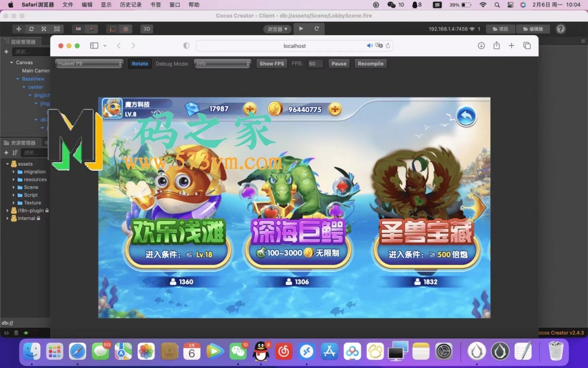Image resolution: width=588 pixels, height=368 pixels.
Task: Click the plus button beside coins 96440775
Action: [x=335, y=109]
